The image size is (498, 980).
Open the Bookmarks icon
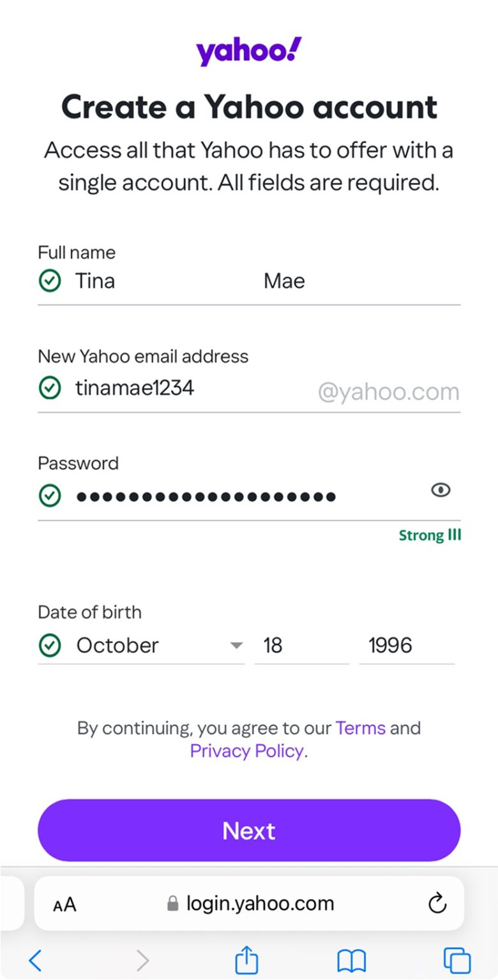[352, 959]
